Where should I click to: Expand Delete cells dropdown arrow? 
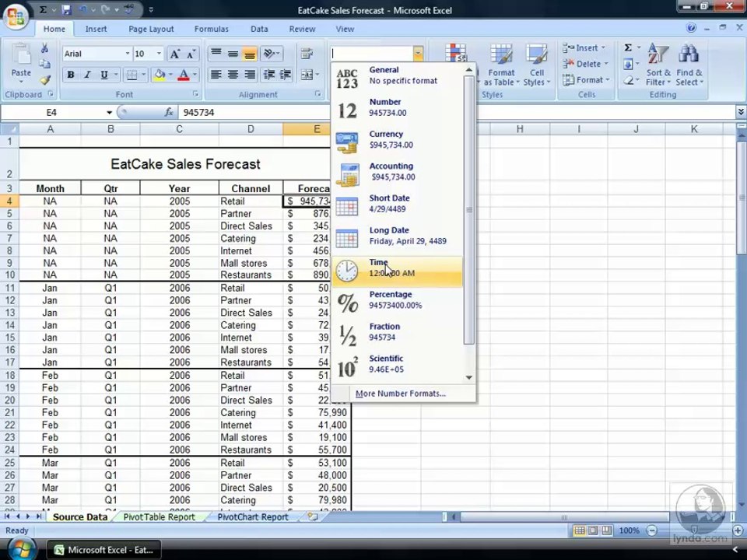tap(606, 64)
